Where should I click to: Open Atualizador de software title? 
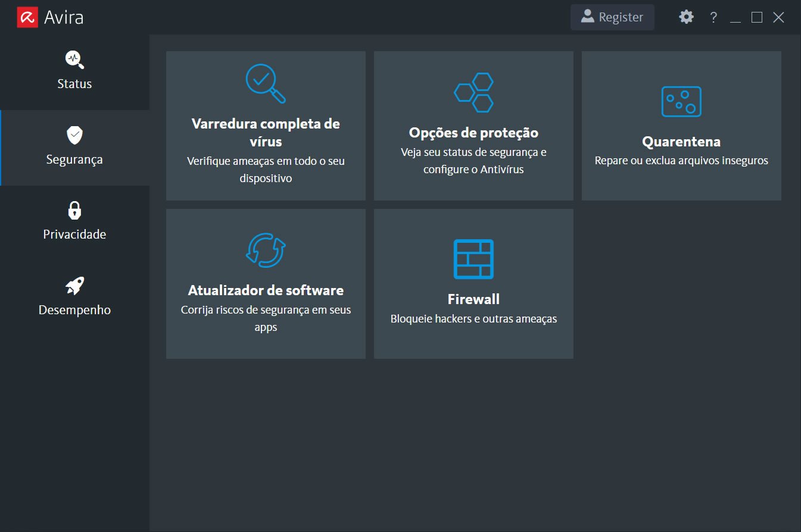point(266,290)
